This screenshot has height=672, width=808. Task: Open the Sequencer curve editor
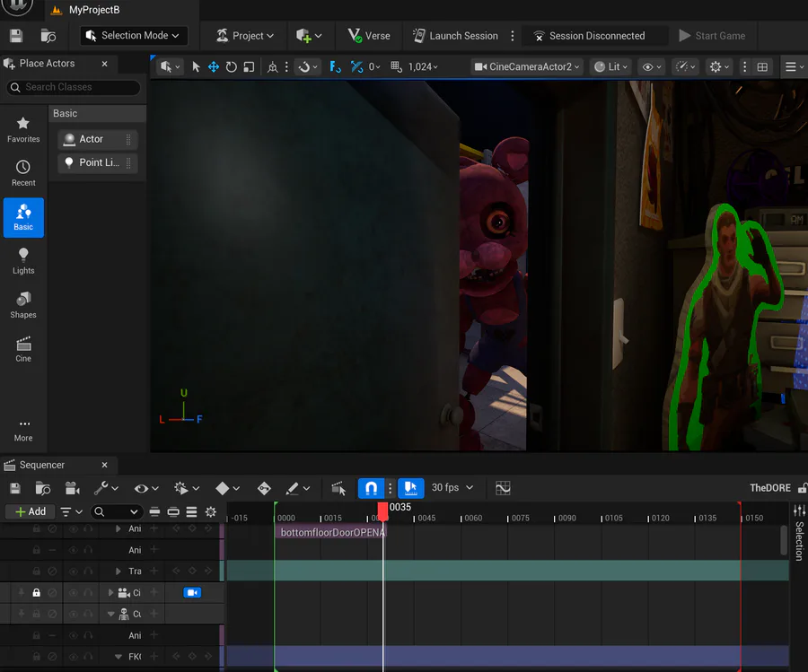click(x=503, y=488)
